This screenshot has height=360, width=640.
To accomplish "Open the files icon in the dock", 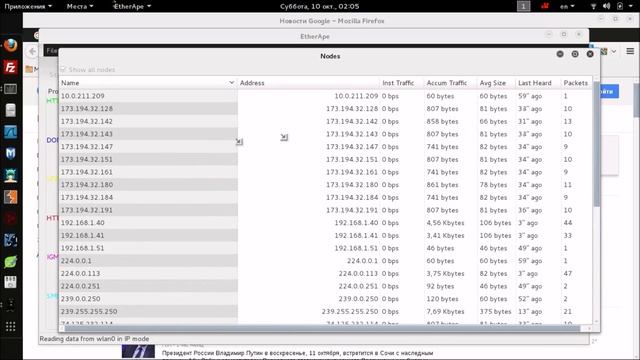I will [11, 110].
